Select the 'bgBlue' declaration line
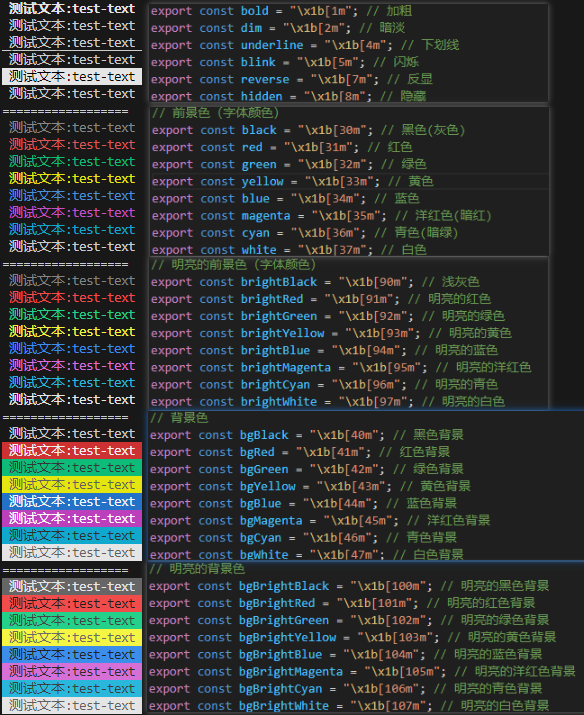 click(x=304, y=503)
